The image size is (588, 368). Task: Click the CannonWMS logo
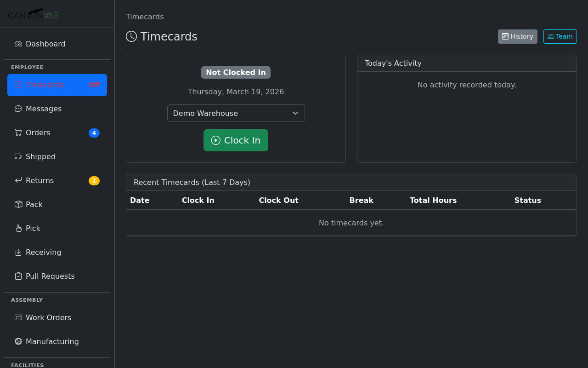click(33, 14)
